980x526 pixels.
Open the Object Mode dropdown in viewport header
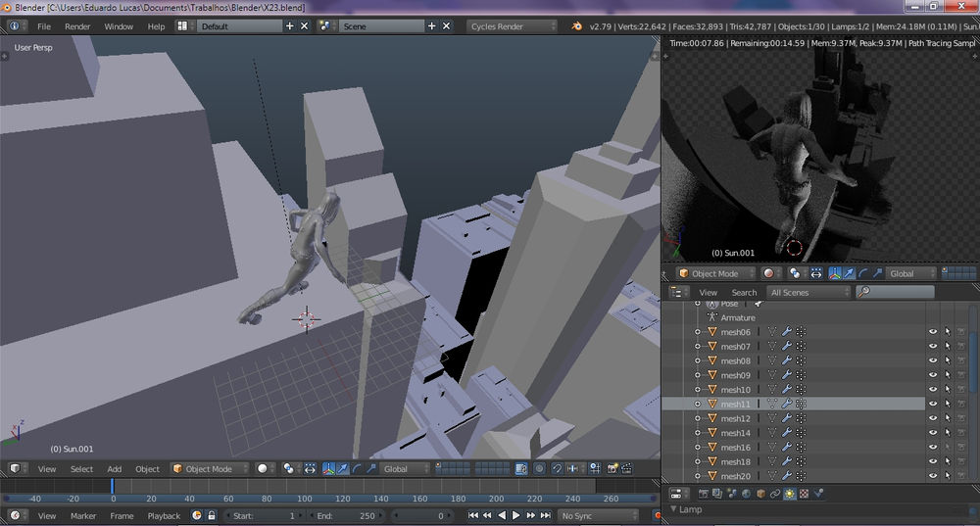point(210,468)
